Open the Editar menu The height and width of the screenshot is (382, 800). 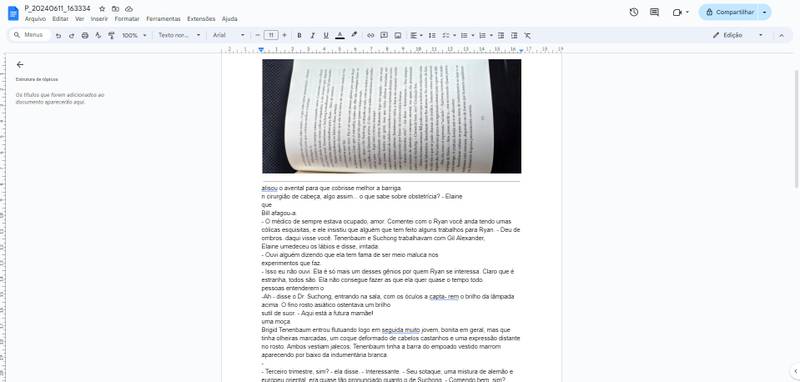tap(60, 19)
